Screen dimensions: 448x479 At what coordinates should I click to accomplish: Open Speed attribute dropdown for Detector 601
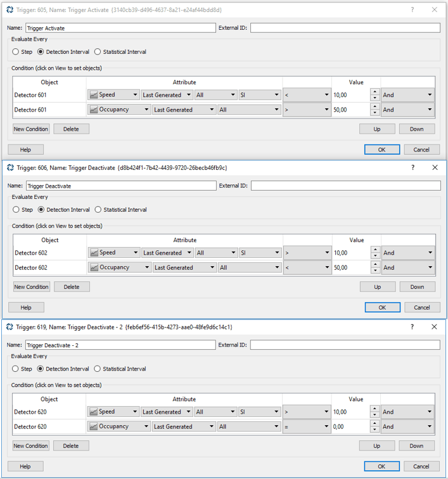point(113,95)
